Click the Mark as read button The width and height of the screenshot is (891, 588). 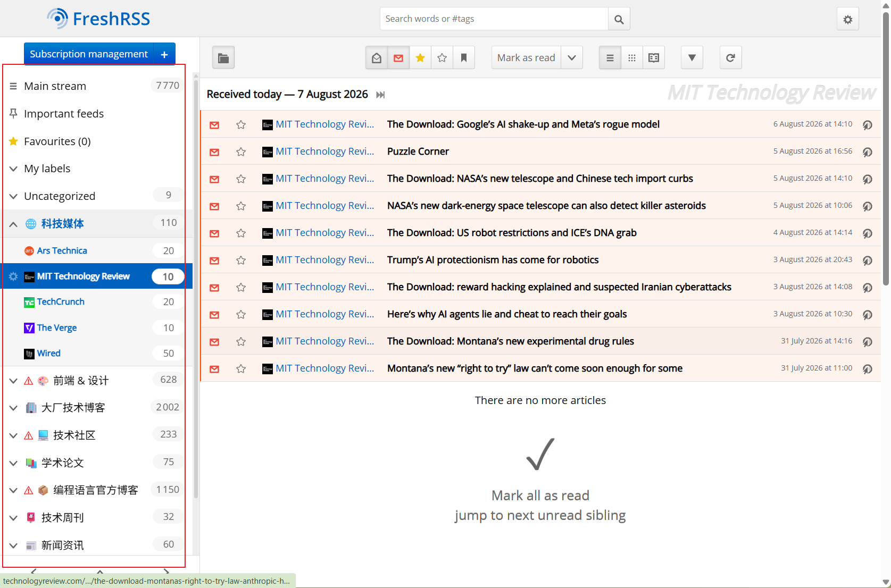coord(526,58)
